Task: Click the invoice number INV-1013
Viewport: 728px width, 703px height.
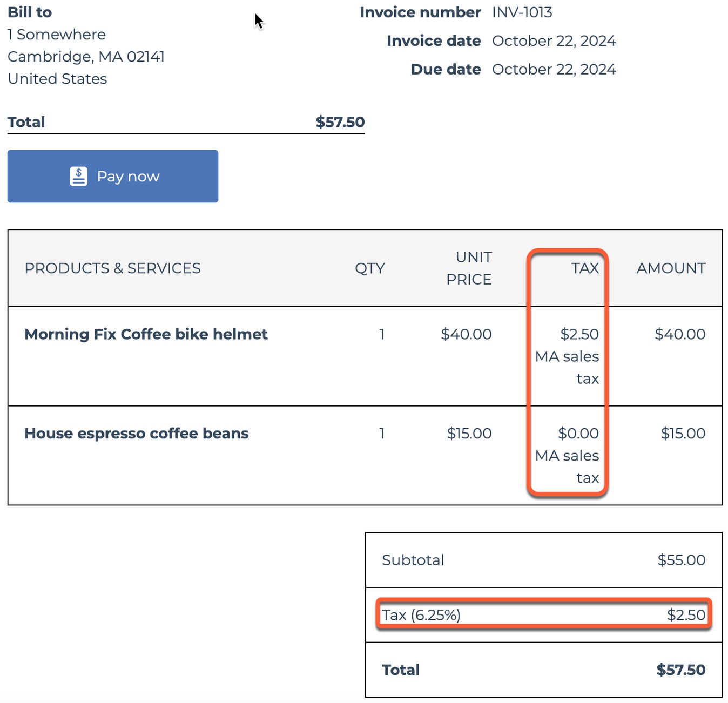Action: coord(522,12)
